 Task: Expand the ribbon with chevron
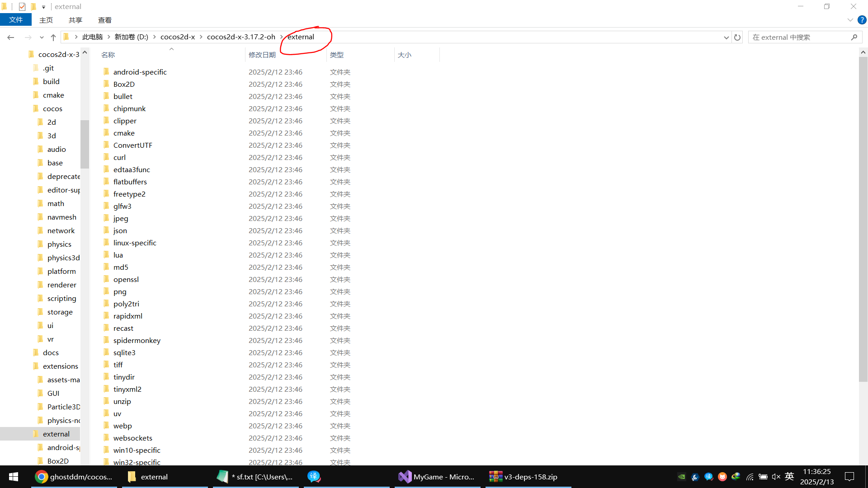[850, 20]
